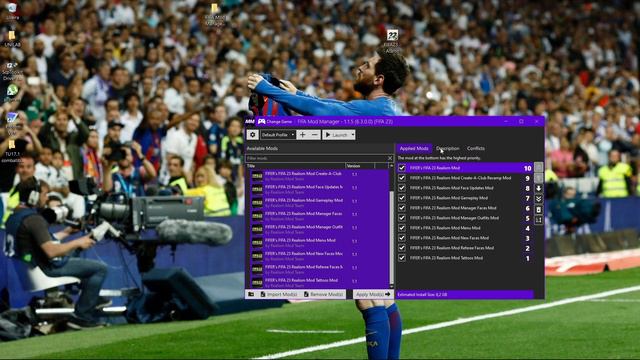Click Change Game controller icon
The width and height of the screenshot is (640, 360).
coord(262,122)
